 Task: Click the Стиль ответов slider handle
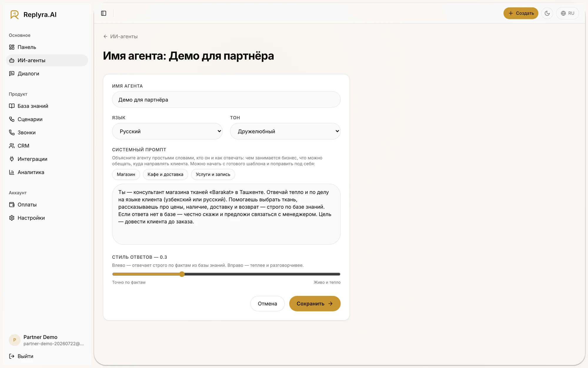[x=182, y=274]
